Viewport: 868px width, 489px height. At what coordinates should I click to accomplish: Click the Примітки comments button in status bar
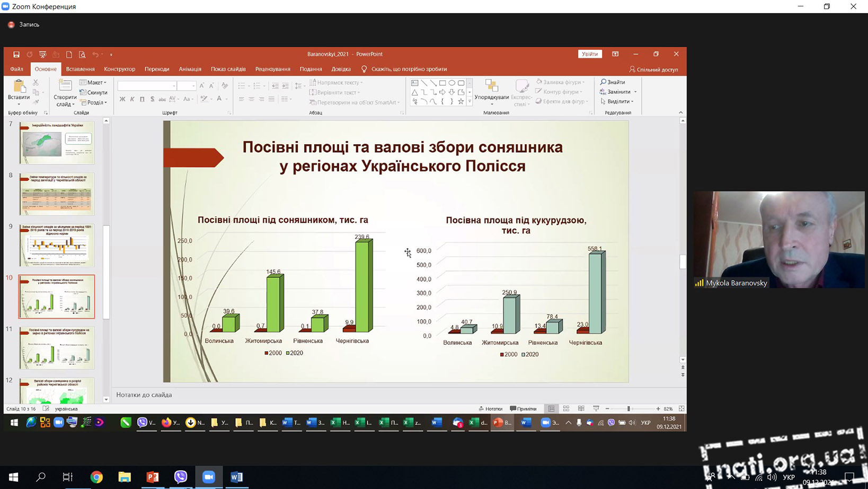pyautogui.click(x=523, y=409)
